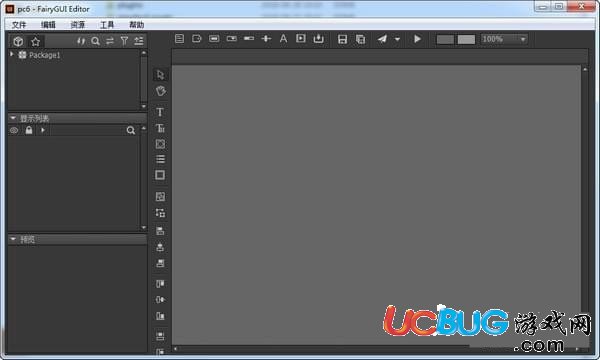Viewport: 600px width, 360px height.
Task: Pick the darker background color swatch
Action: pos(445,39)
